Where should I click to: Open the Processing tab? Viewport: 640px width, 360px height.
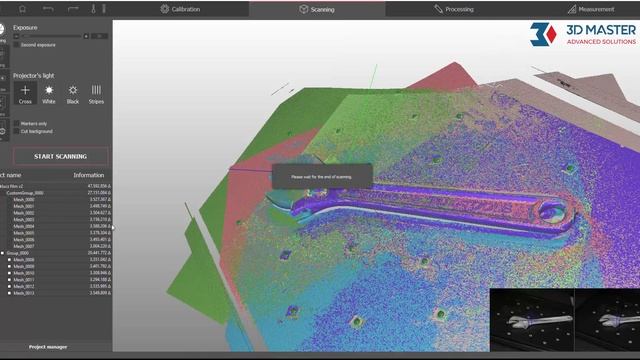point(453,9)
